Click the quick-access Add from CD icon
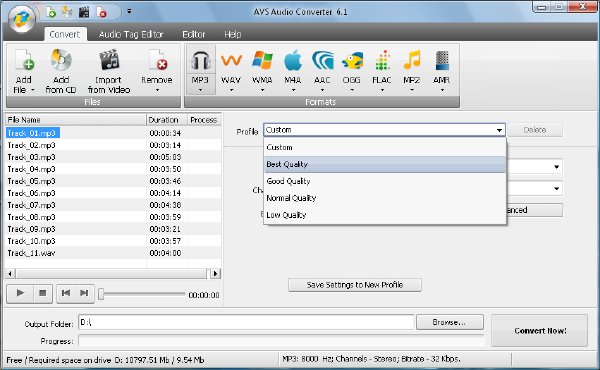 [x=67, y=12]
